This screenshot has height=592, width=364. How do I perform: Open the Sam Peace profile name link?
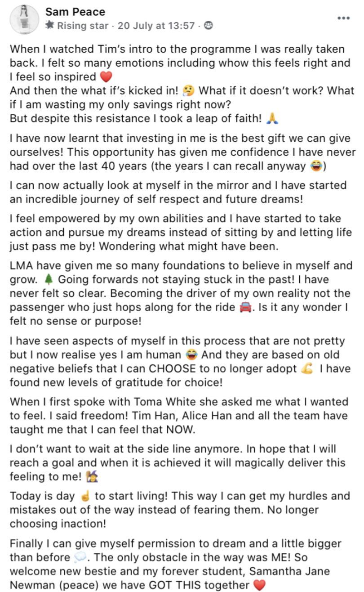tap(75, 12)
